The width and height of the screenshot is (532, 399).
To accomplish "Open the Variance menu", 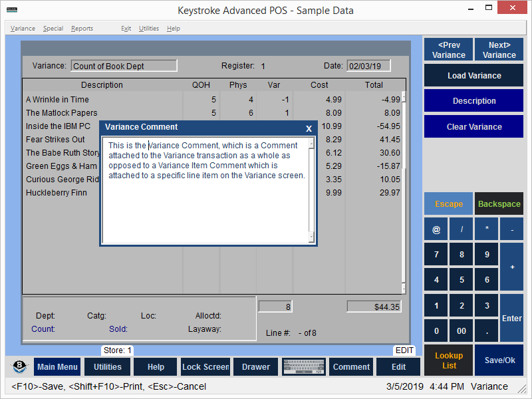I will (23, 29).
